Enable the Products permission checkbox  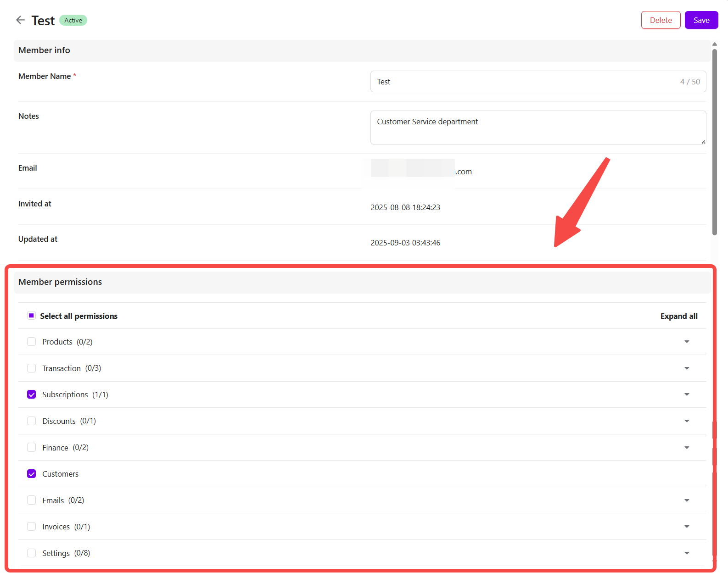(31, 342)
